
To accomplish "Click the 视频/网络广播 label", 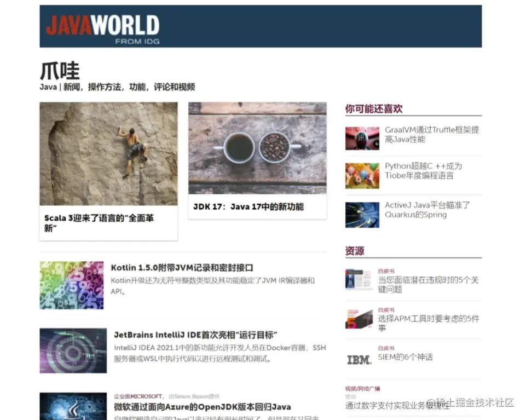I will tap(363, 389).
